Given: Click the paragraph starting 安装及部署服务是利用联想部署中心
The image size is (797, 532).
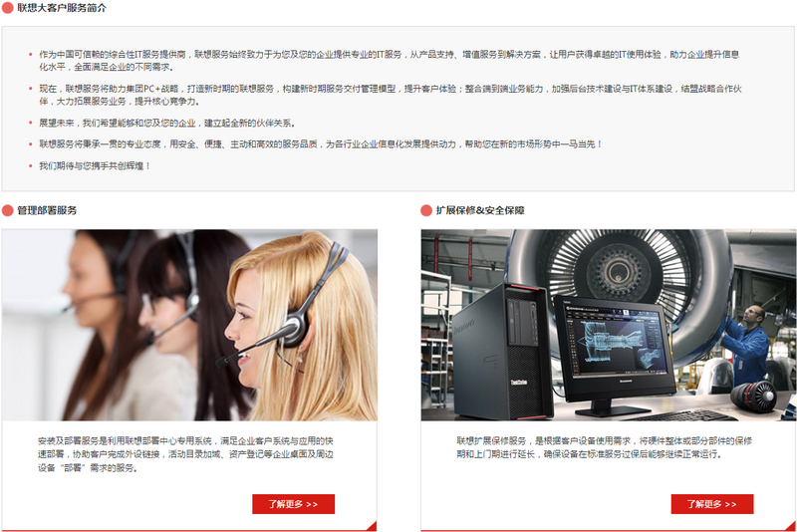Looking at the screenshot, I should pos(185,454).
